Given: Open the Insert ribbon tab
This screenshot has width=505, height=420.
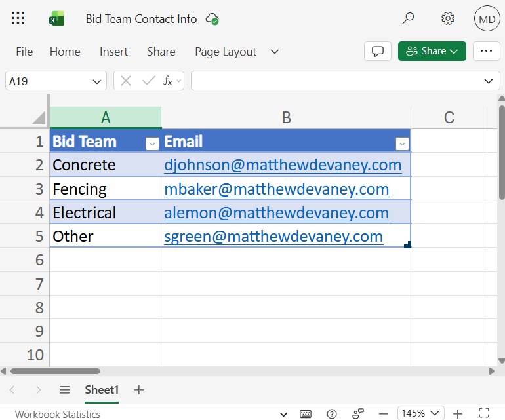Looking at the screenshot, I should click(x=113, y=52).
